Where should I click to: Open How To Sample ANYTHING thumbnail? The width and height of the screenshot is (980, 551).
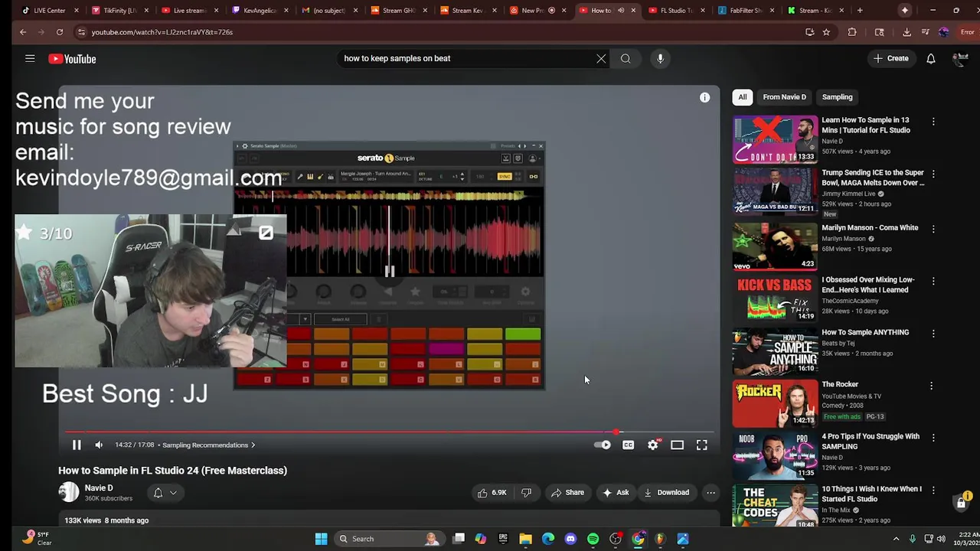click(775, 351)
